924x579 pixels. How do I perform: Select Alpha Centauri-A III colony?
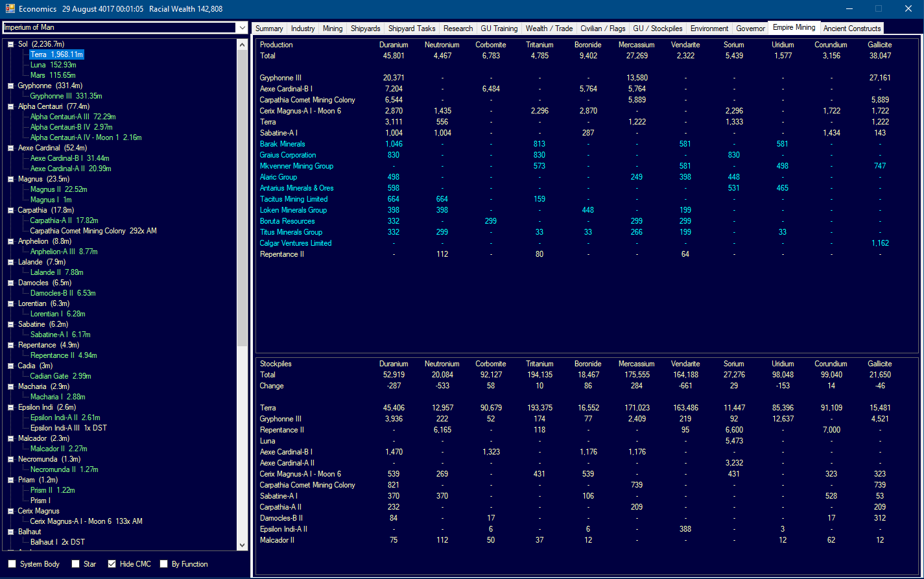[x=73, y=117]
